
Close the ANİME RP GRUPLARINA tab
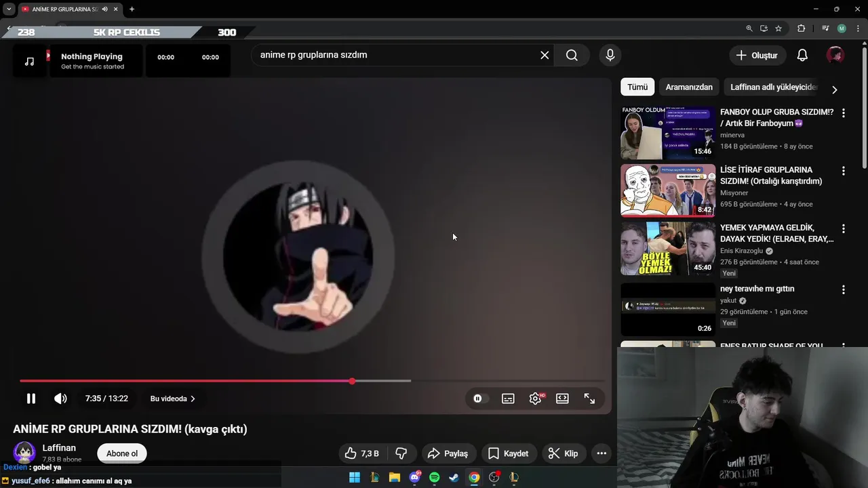click(x=116, y=9)
